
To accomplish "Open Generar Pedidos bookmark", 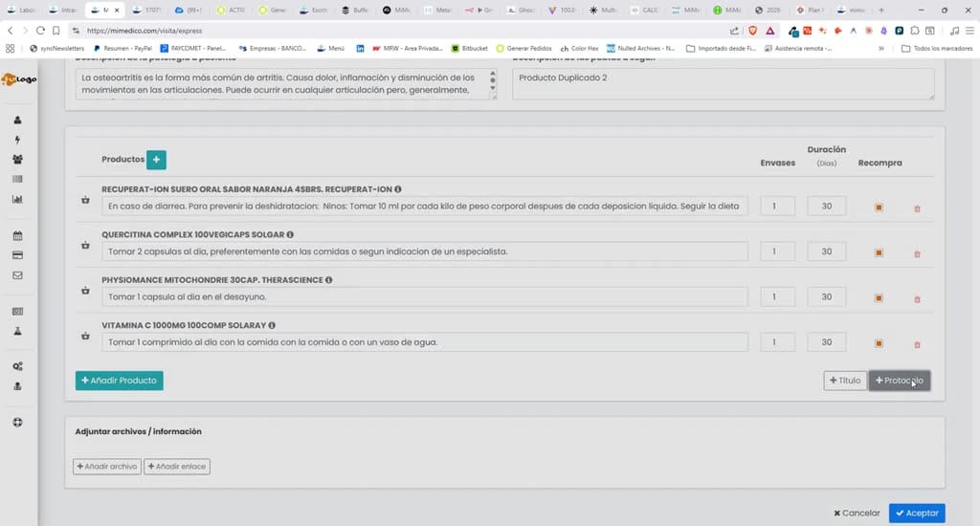I will tap(524, 48).
